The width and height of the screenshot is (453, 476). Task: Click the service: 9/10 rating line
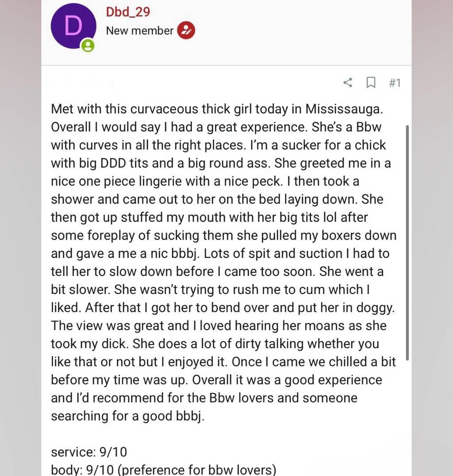tap(89, 452)
